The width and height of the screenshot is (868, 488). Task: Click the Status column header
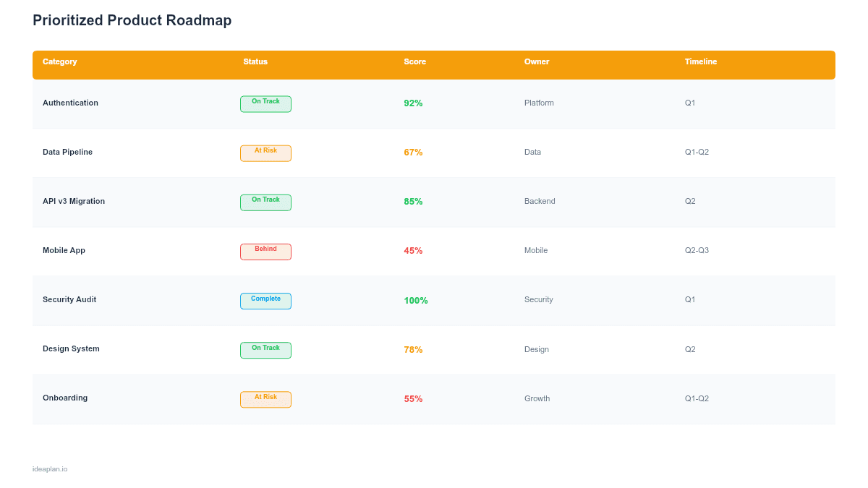tap(255, 61)
